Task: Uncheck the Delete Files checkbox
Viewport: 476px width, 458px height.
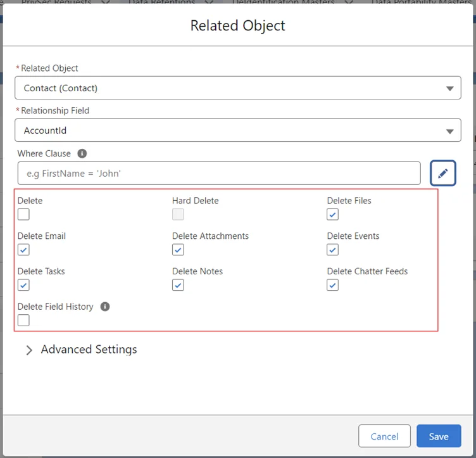Action: click(x=333, y=215)
